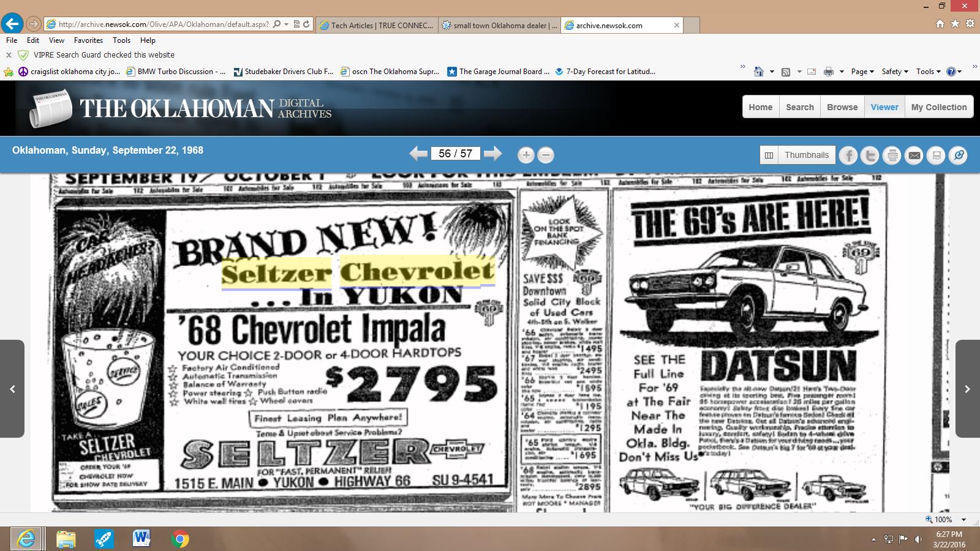Toggle the compatibility view icon in address bar

click(x=297, y=24)
